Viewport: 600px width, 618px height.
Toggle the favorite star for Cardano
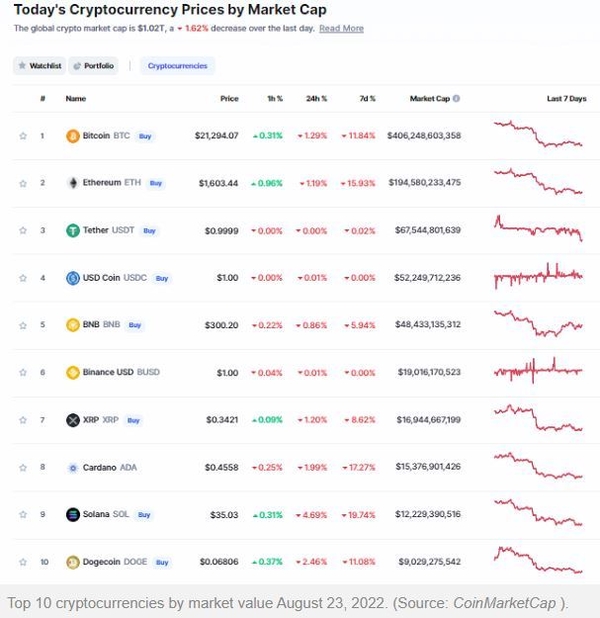click(x=23, y=467)
